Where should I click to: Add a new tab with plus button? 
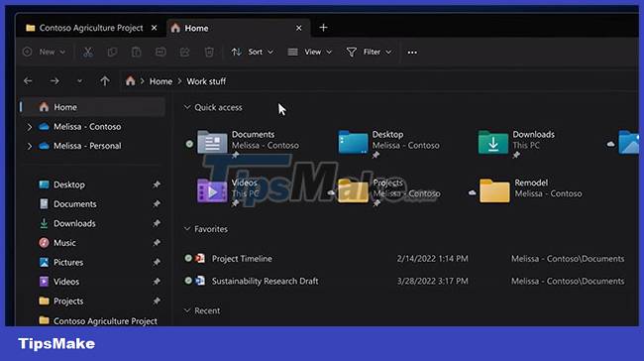click(x=323, y=28)
